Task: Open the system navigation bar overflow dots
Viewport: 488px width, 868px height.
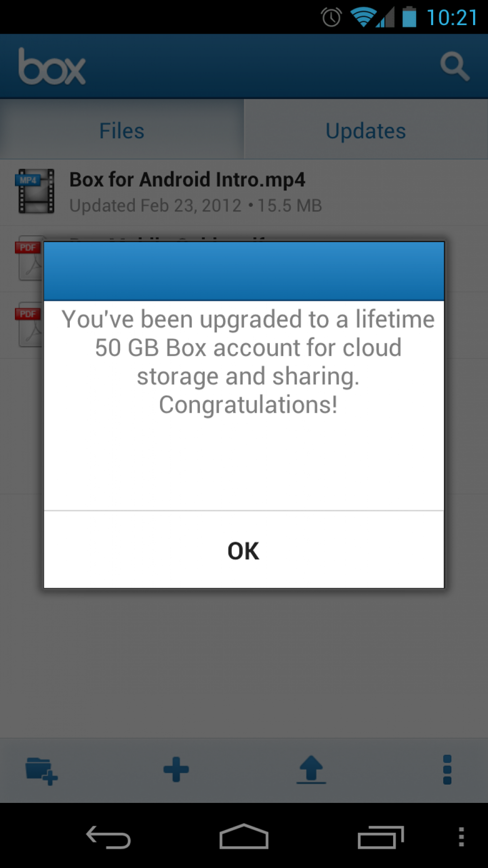Action: (x=461, y=837)
